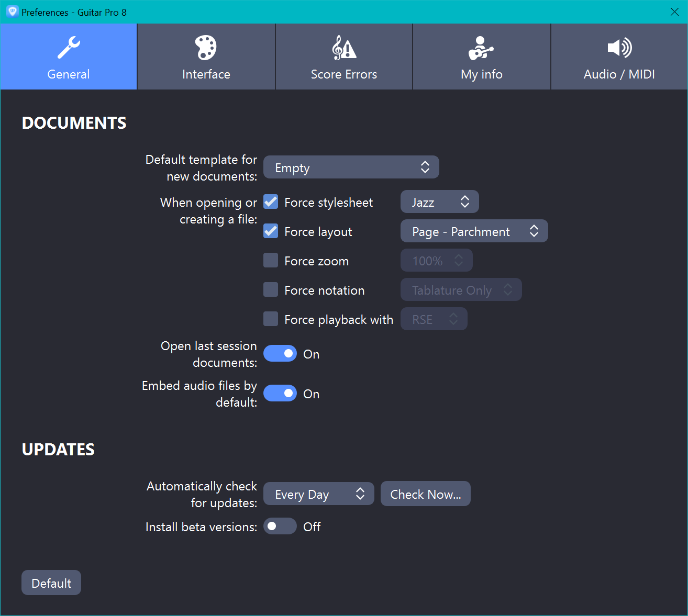Click the guitarist My info icon
This screenshot has height=616, width=688.
pyautogui.click(x=481, y=48)
